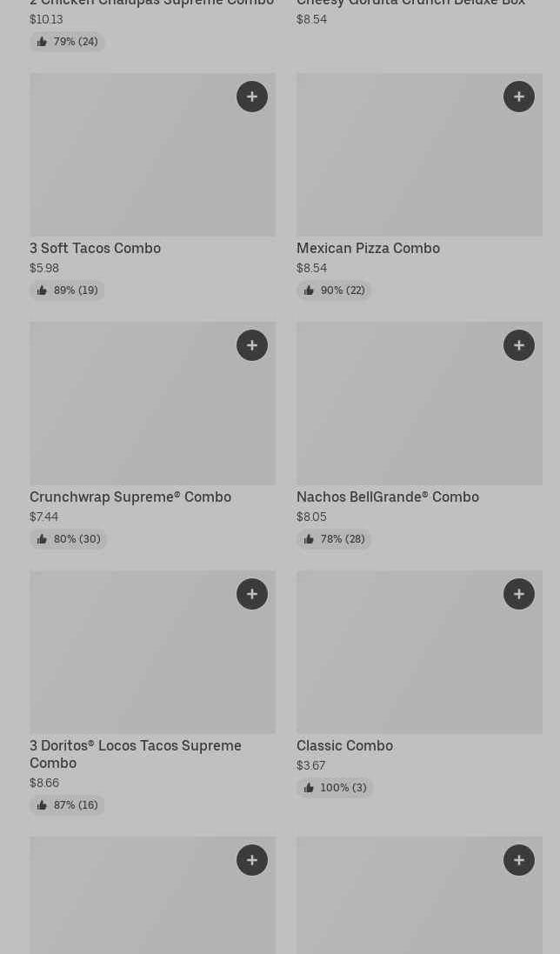The height and width of the screenshot is (954, 560).
Task: Open the 3 Soft Tacos Combo title
Action: 95,249
